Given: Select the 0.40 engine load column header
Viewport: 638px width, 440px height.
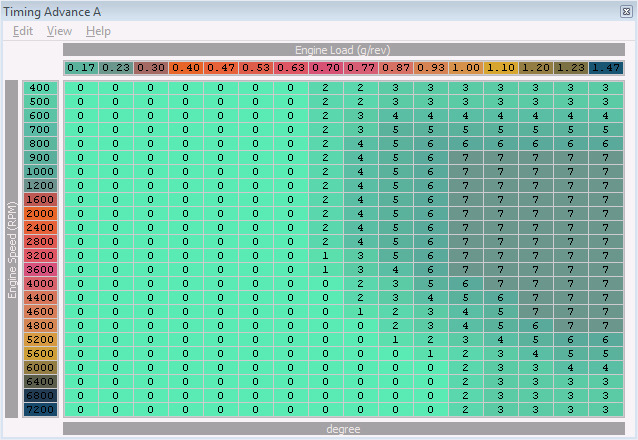Looking at the screenshot, I should (186, 68).
